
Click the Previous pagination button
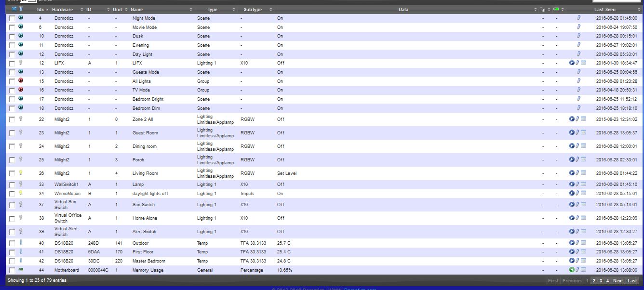pos(572,280)
